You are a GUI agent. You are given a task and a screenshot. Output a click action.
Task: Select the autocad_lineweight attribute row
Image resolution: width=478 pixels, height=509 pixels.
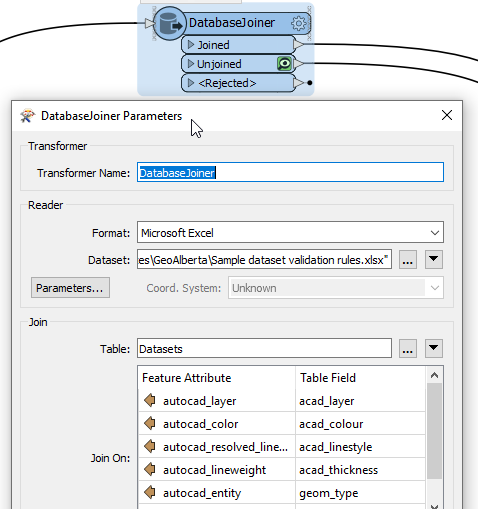click(x=217, y=470)
